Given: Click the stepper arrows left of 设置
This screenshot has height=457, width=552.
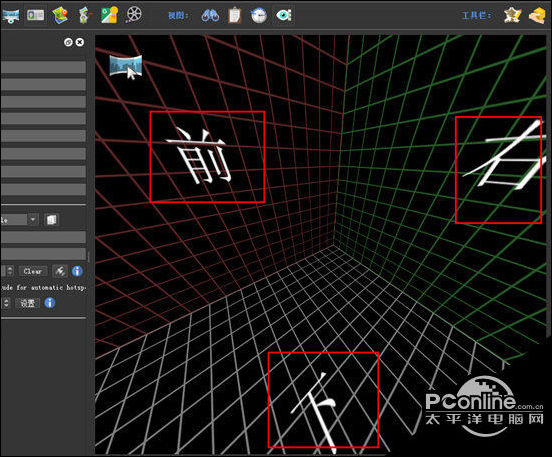Looking at the screenshot, I should [6, 303].
